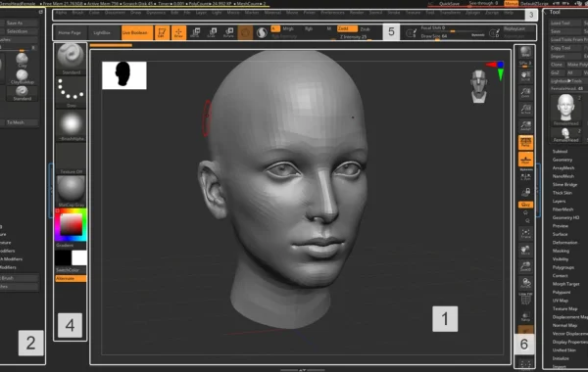Open the Preferences menu
This screenshot has height=372, width=588.
(332, 13)
